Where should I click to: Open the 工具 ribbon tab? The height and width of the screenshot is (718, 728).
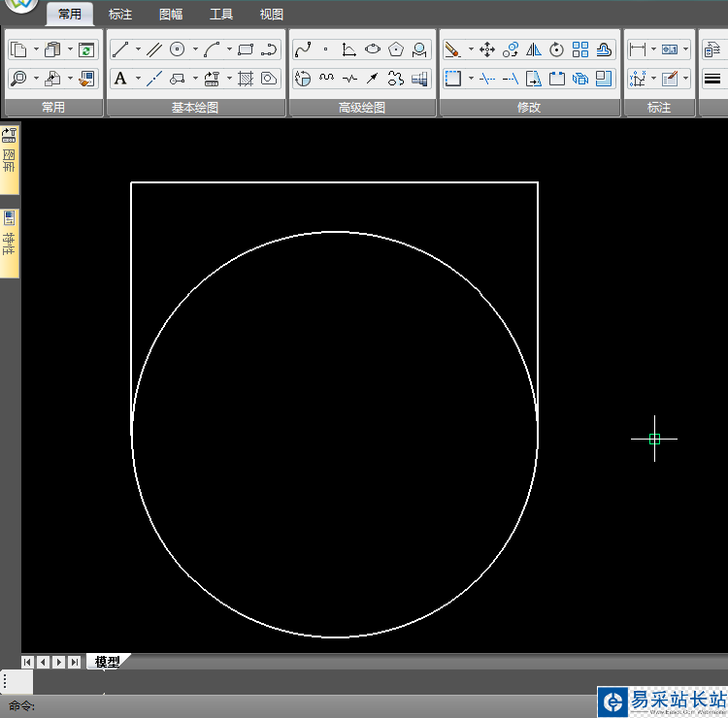[x=221, y=15]
